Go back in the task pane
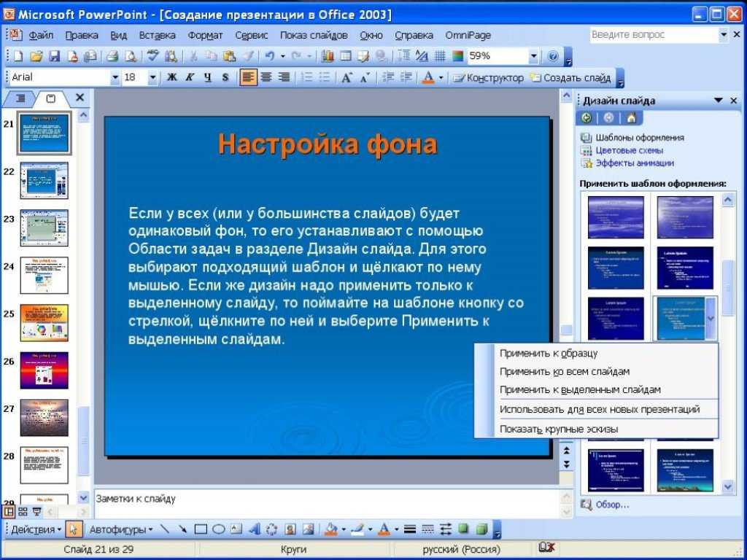This screenshot has height=560, width=747. pos(587,118)
